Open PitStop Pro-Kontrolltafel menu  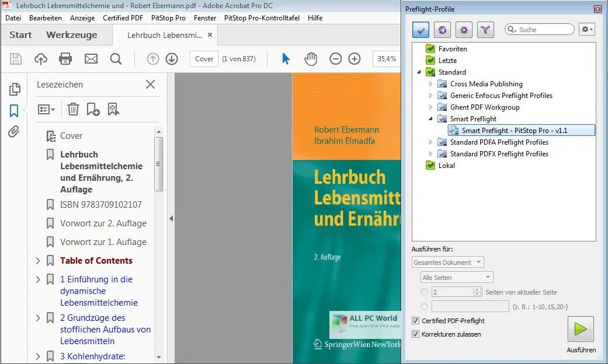tap(262, 18)
